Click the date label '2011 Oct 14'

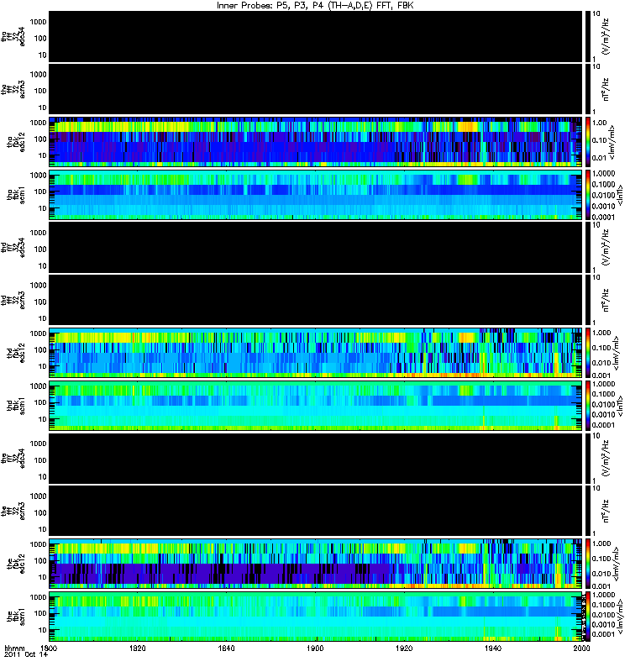point(26,655)
